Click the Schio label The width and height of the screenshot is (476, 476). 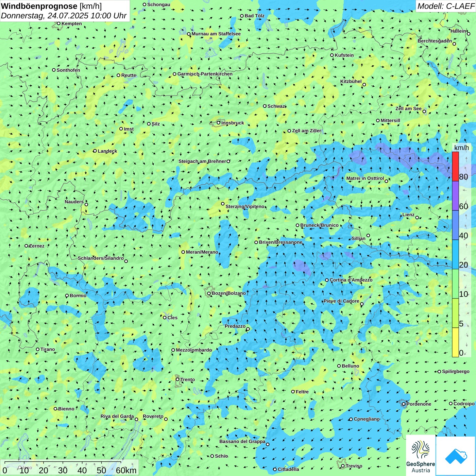tap(222, 456)
